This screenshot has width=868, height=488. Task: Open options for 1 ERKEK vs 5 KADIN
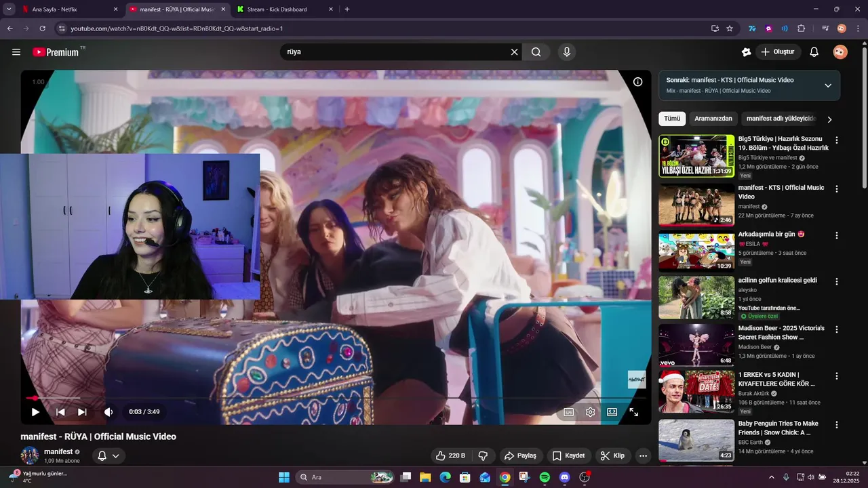(x=836, y=376)
